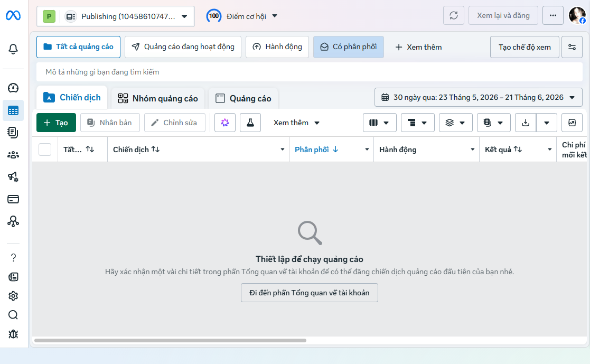Sort by Chiến dịch column header
The height and width of the screenshot is (364, 590).
(136, 150)
